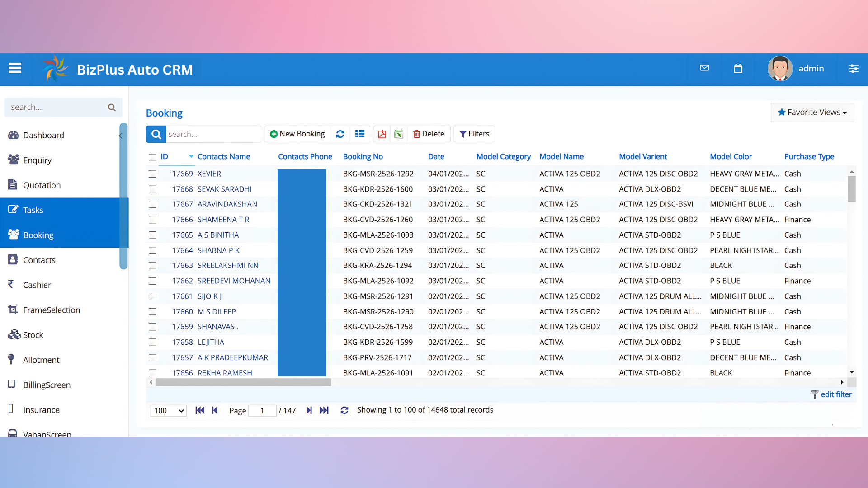Click the Quotation document icon

click(x=13, y=184)
